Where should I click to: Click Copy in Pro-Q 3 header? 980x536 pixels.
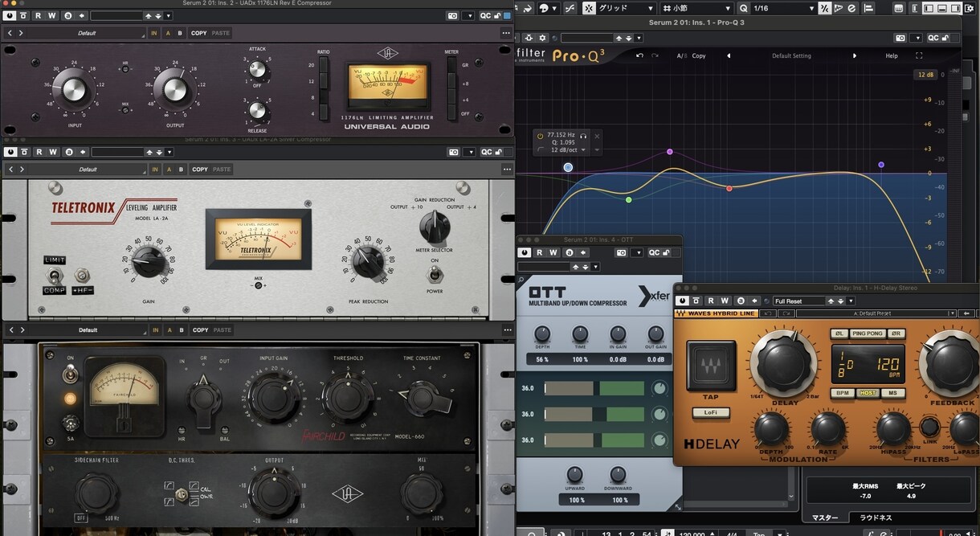tap(699, 55)
